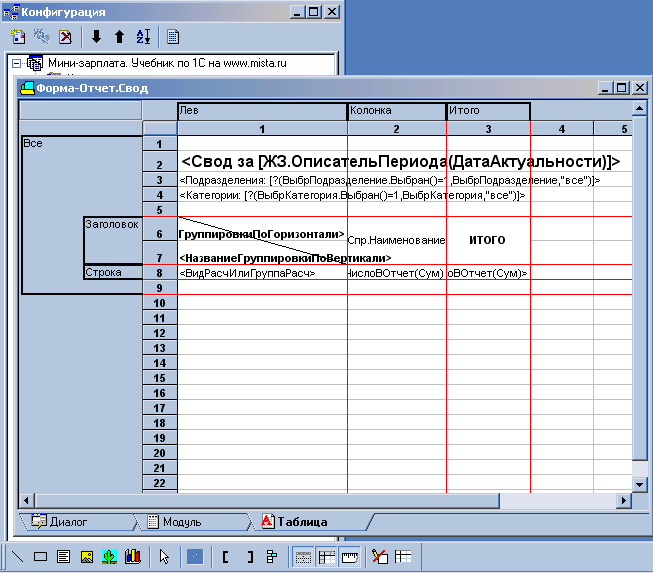
Task: Click the Итого column section header
Action: 488,111
